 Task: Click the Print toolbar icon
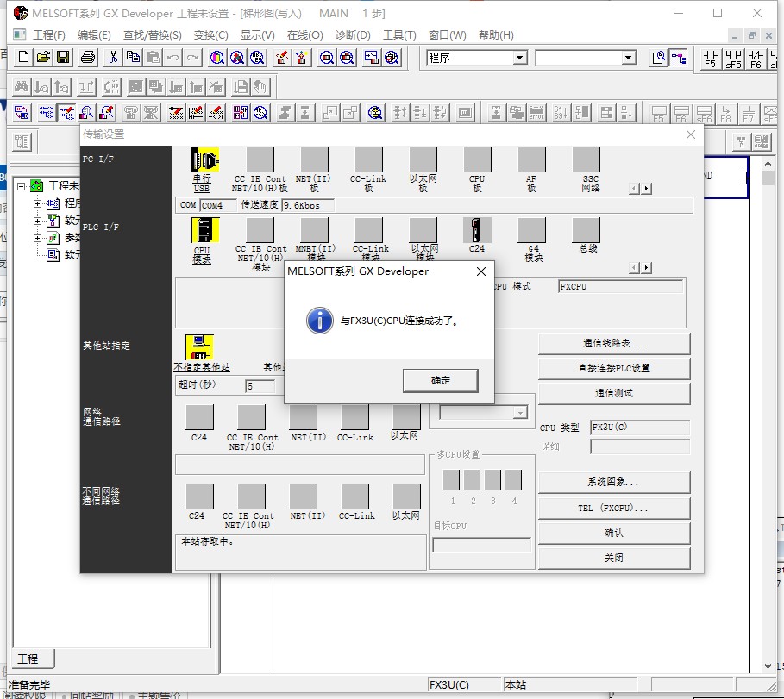pyautogui.click(x=88, y=58)
